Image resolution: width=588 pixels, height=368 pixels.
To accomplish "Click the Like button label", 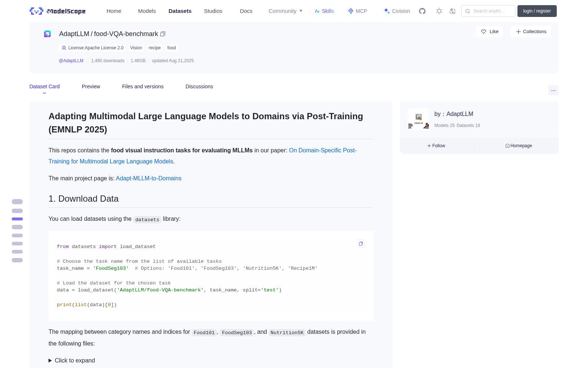I will [x=494, y=32].
